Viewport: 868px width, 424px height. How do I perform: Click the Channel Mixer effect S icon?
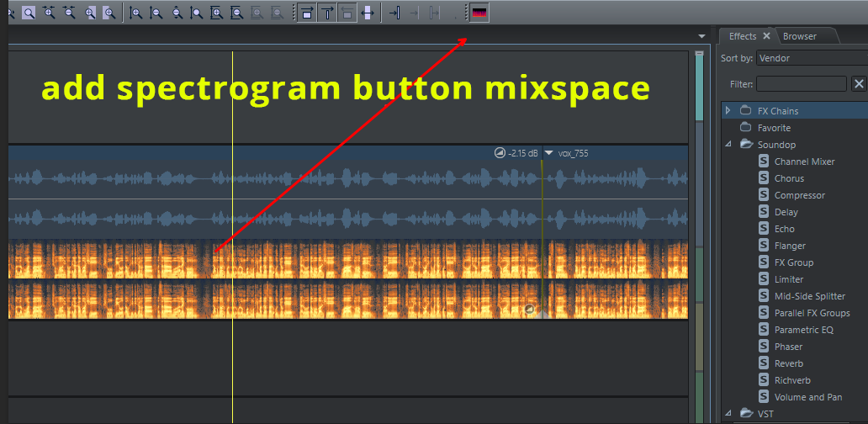click(764, 162)
